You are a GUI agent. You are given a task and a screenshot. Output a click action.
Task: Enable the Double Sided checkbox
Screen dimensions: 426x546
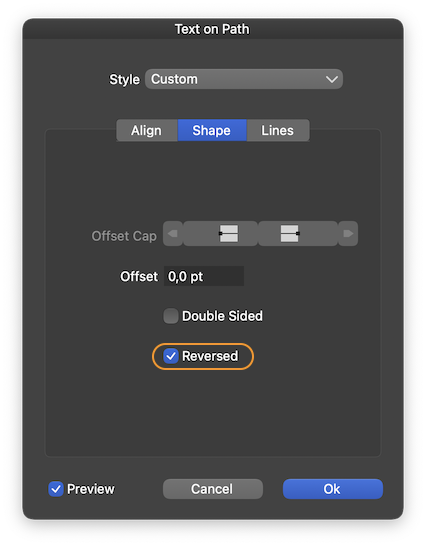(x=171, y=316)
